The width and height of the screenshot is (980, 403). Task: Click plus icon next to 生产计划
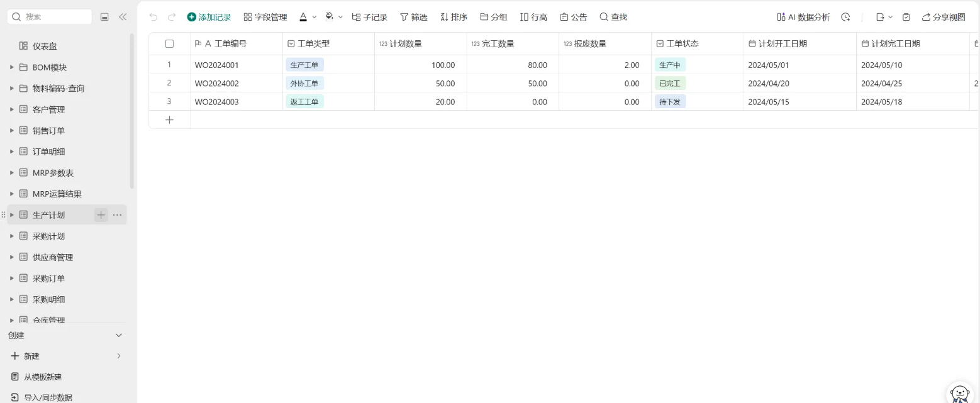pos(101,215)
